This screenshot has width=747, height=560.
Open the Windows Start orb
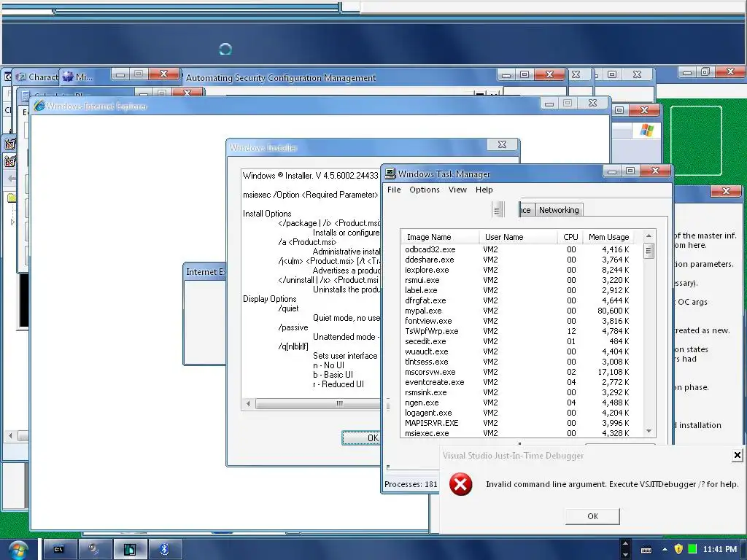pyautogui.click(x=18, y=550)
